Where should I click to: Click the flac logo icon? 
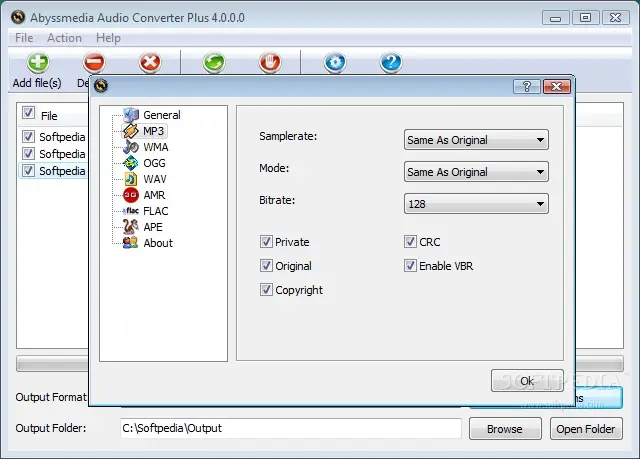[131, 211]
